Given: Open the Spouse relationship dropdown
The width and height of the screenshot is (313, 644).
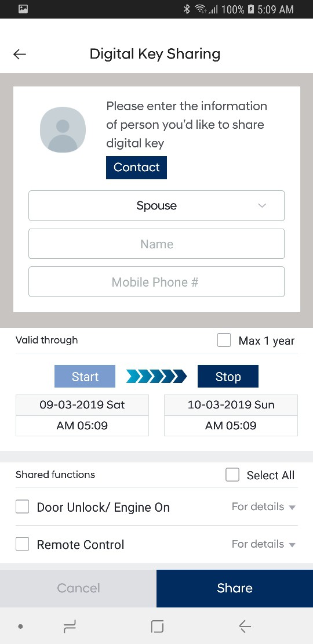Looking at the screenshot, I should (x=156, y=205).
